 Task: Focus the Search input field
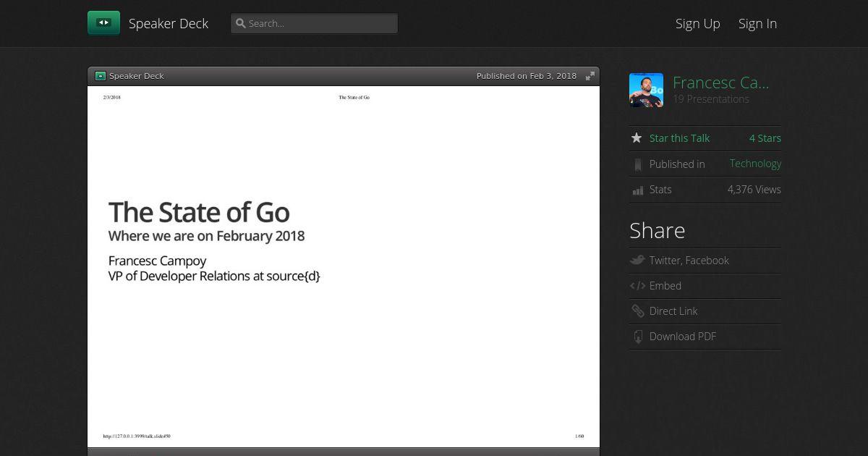coord(314,23)
